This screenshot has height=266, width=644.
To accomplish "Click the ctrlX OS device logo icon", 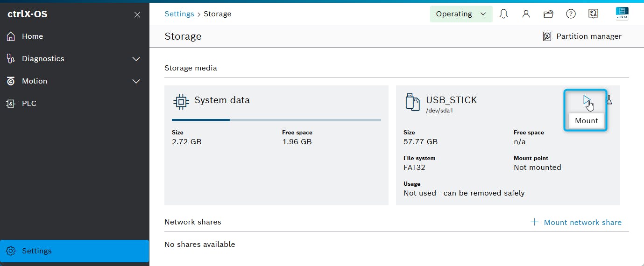I will 622,14.
